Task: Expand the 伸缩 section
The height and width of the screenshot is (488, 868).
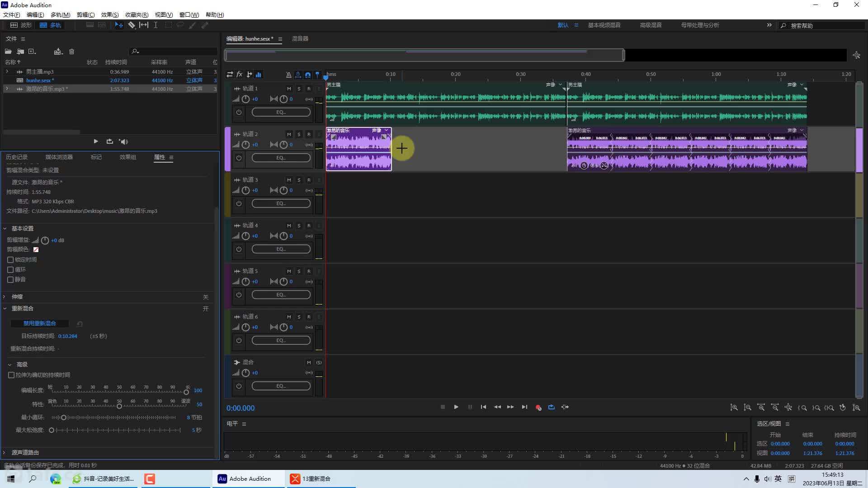Action: click(x=5, y=297)
